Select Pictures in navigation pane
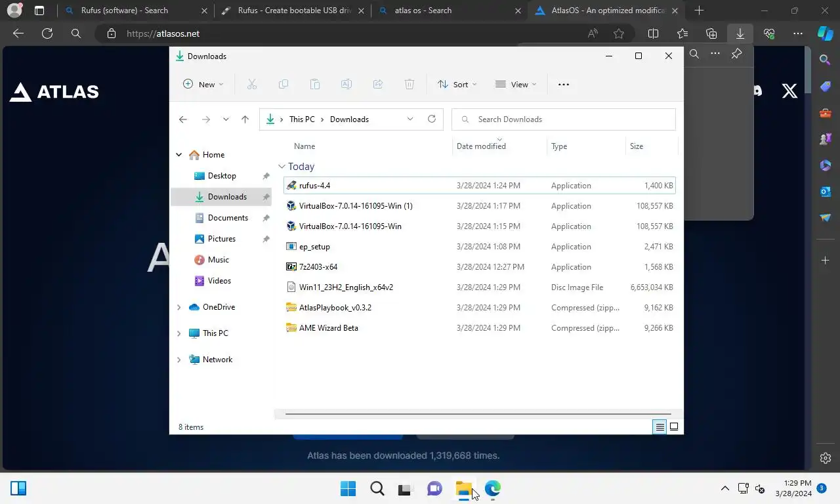The width and height of the screenshot is (840, 504). click(221, 239)
